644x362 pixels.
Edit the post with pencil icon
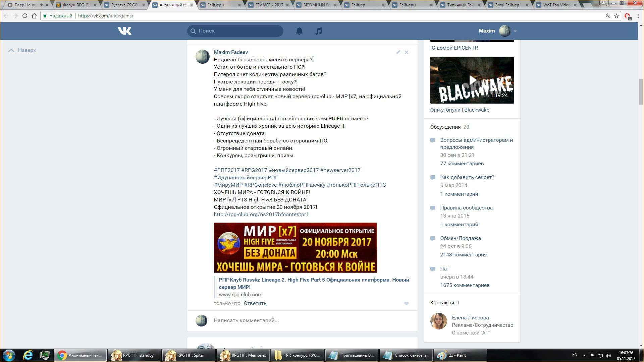tap(398, 52)
